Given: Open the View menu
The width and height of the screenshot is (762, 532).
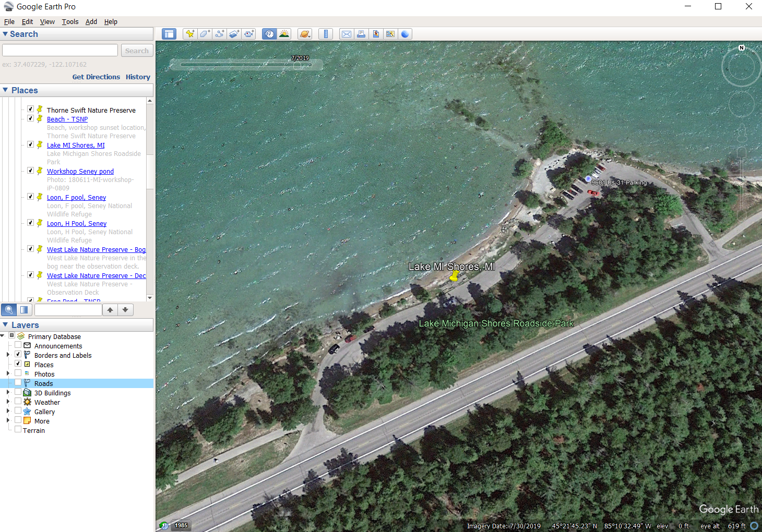Looking at the screenshot, I should [x=47, y=21].
